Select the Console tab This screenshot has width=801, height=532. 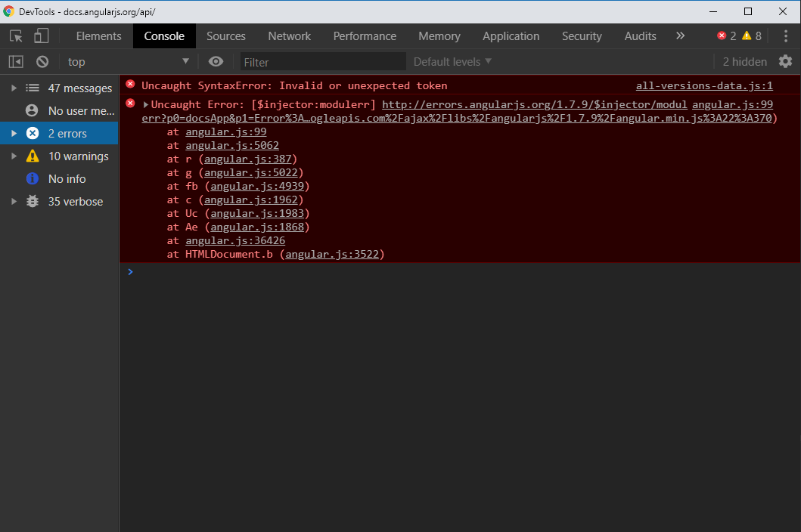164,36
